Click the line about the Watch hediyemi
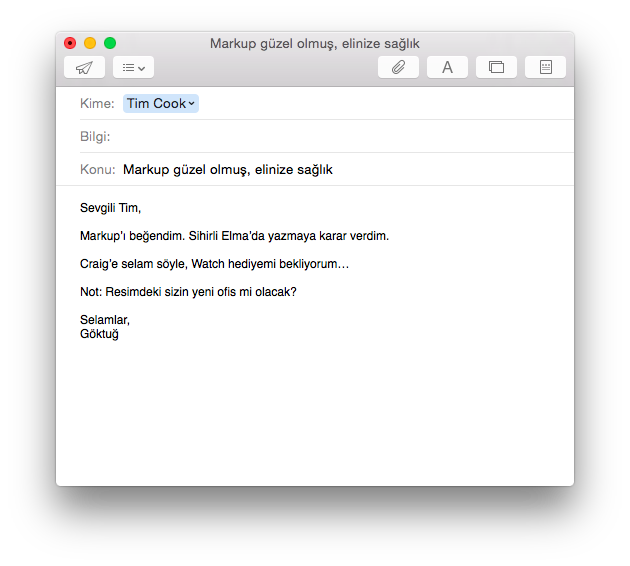630x566 pixels. 214,264
